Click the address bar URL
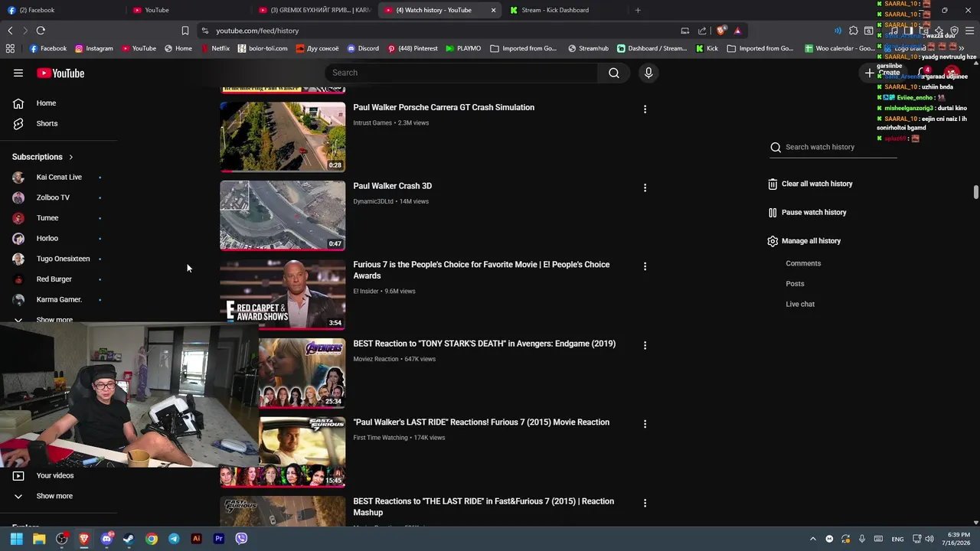 [257, 31]
